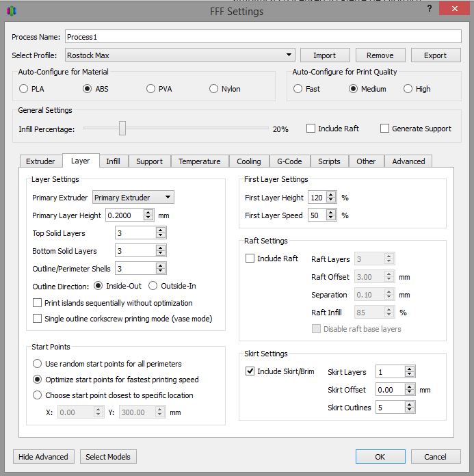Choose Outside-In outline direction

(x=153, y=286)
